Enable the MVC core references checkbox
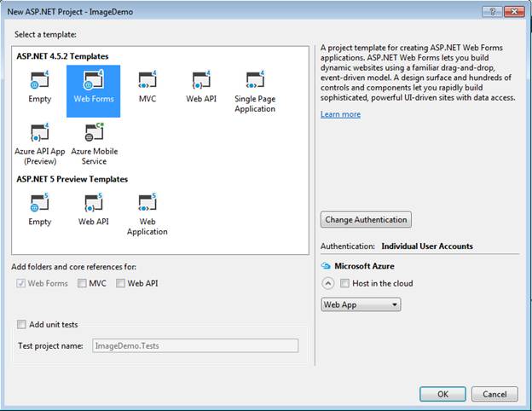The height and width of the screenshot is (411, 532). pos(82,283)
